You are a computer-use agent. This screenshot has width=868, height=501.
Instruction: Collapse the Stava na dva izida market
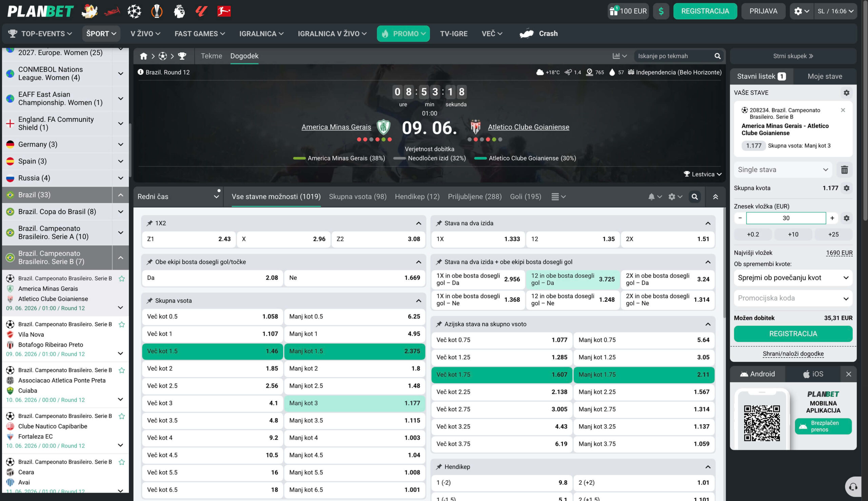tap(708, 223)
